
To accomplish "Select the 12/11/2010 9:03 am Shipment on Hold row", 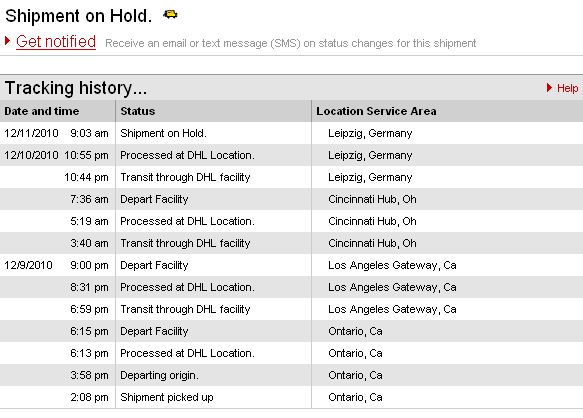I will pos(292,133).
